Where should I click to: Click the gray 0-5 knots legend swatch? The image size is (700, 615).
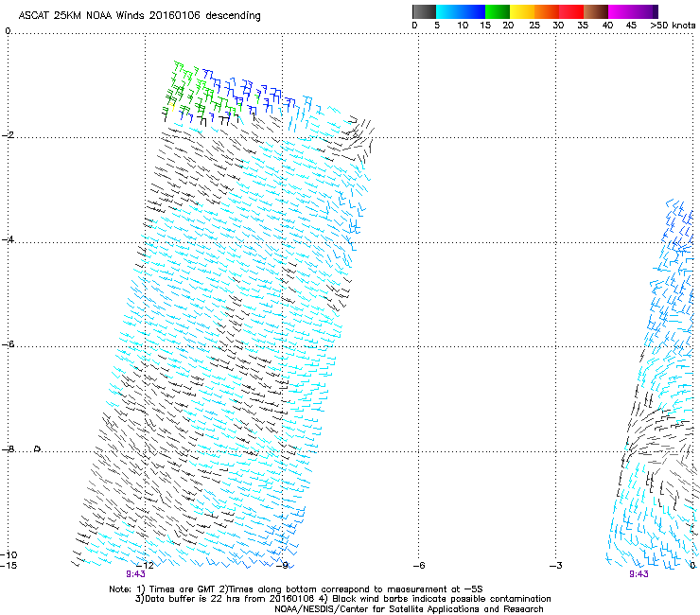[x=424, y=11]
